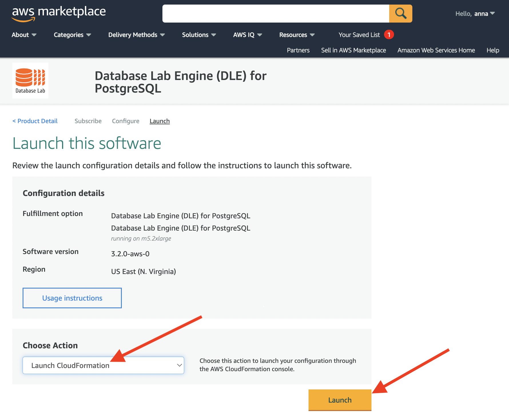Open the Help link
Viewport: 509px width, 420px height.
493,50
